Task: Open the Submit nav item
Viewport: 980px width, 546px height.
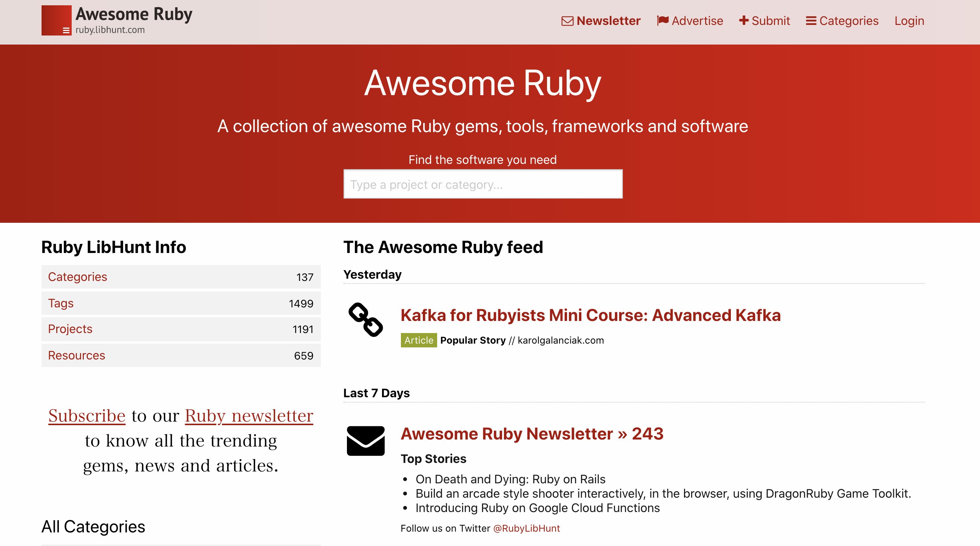Action: click(x=764, y=21)
